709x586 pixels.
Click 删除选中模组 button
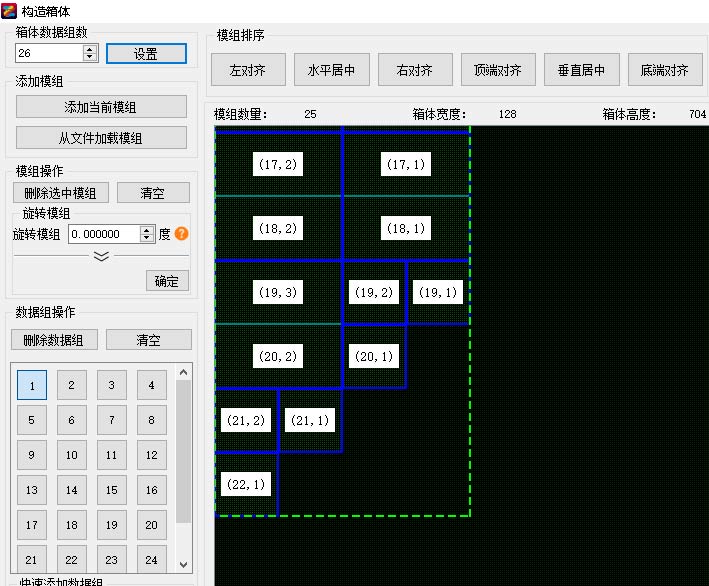pos(60,193)
